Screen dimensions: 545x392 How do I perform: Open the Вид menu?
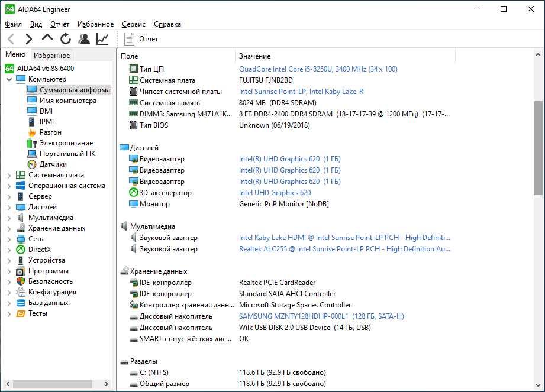click(36, 24)
